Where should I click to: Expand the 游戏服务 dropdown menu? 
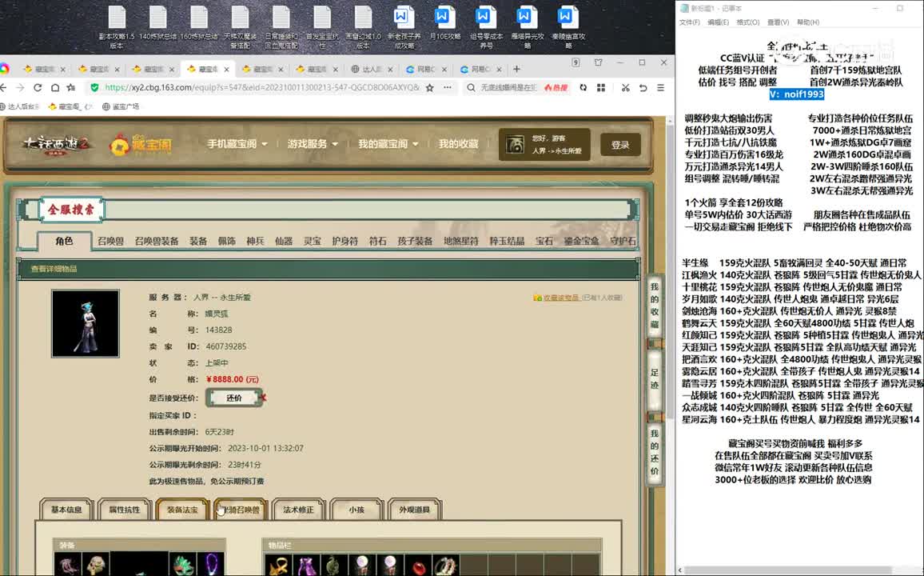tap(313, 144)
